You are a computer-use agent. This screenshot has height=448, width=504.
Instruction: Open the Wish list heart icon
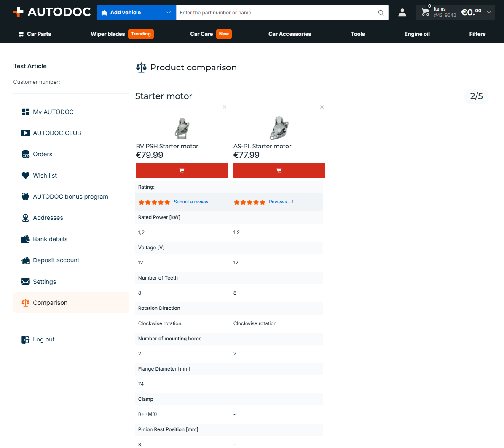point(25,175)
